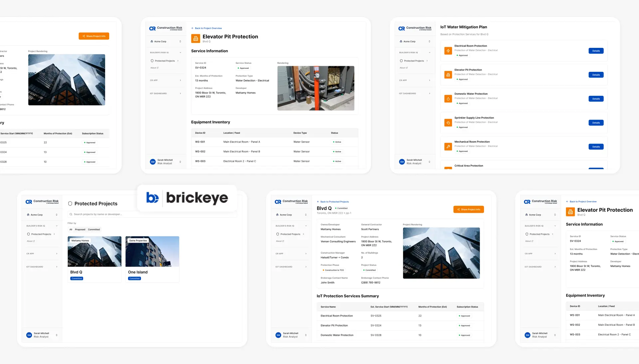Filter projects by the Committed tab

tap(94, 229)
